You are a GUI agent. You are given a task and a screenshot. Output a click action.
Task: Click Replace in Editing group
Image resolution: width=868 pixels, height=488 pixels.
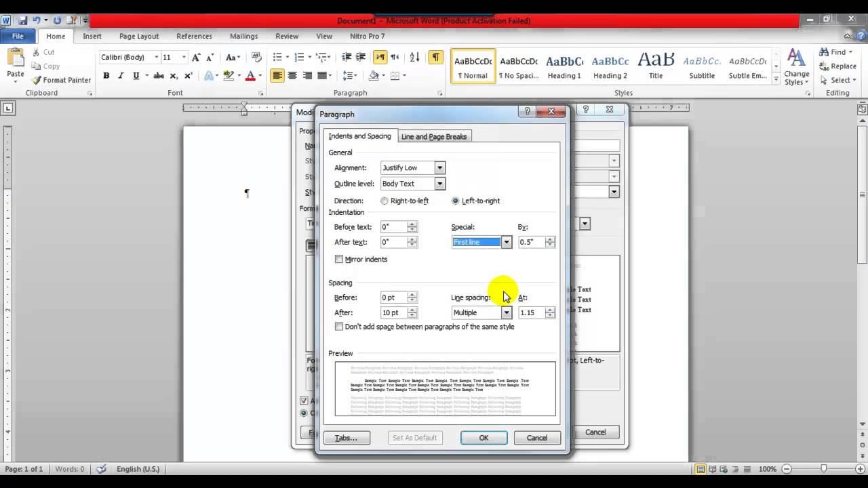[x=837, y=66]
